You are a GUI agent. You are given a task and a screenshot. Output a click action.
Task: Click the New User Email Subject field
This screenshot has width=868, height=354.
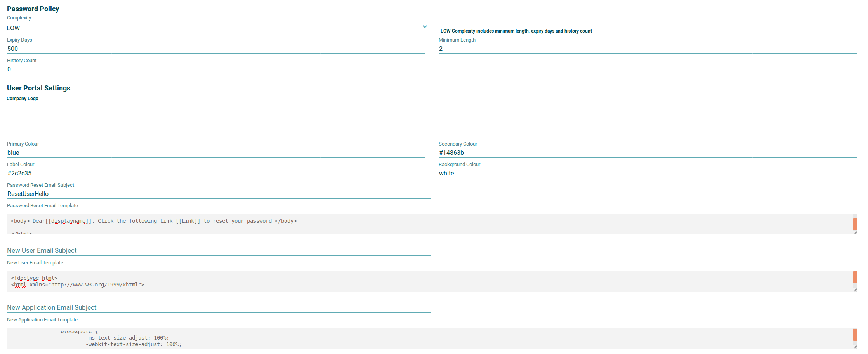pos(219,250)
